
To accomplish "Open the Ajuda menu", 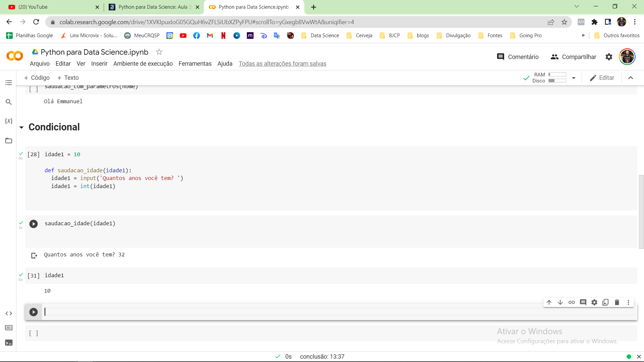I will tap(225, 64).
